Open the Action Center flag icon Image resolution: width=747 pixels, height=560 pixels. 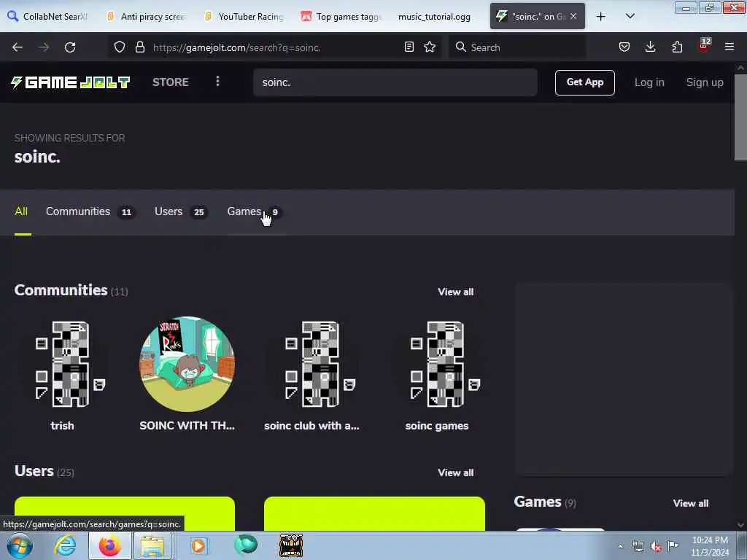click(x=673, y=545)
